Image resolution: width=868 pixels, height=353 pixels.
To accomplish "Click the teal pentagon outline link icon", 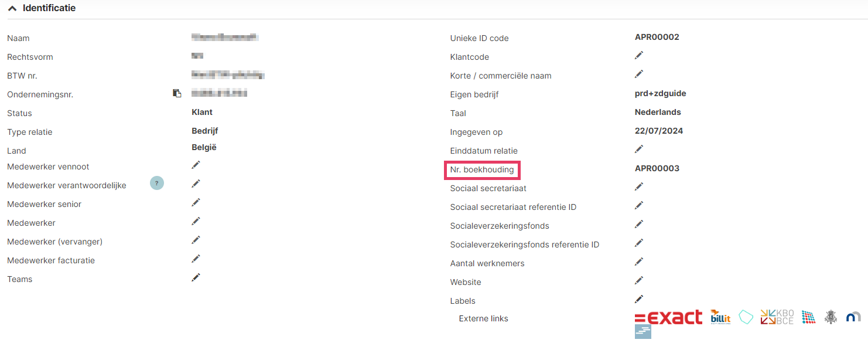I will pyautogui.click(x=746, y=317).
